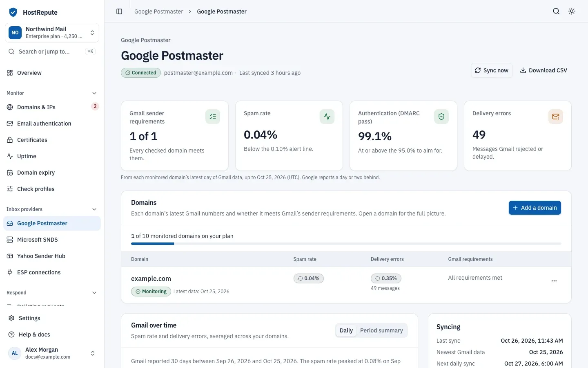588x368 pixels.
Task: Click the Check profiles sliders icon
Action: (x=10, y=189)
